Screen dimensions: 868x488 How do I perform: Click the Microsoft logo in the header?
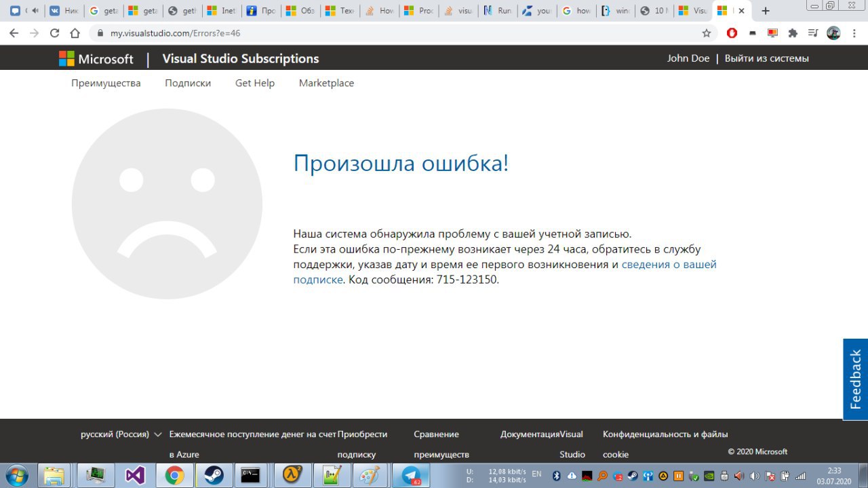point(96,59)
